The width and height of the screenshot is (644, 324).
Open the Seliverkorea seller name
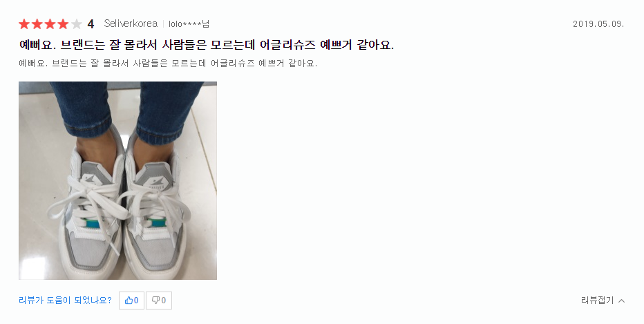point(131,23)
